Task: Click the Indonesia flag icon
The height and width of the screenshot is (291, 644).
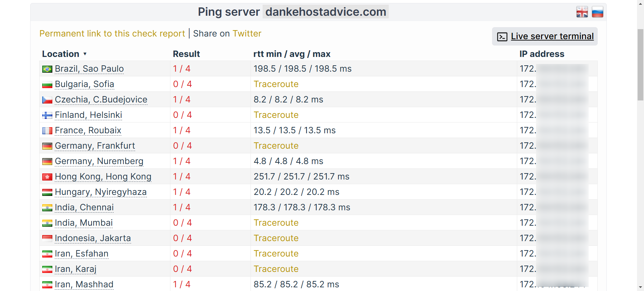Action: coord(47,238)
